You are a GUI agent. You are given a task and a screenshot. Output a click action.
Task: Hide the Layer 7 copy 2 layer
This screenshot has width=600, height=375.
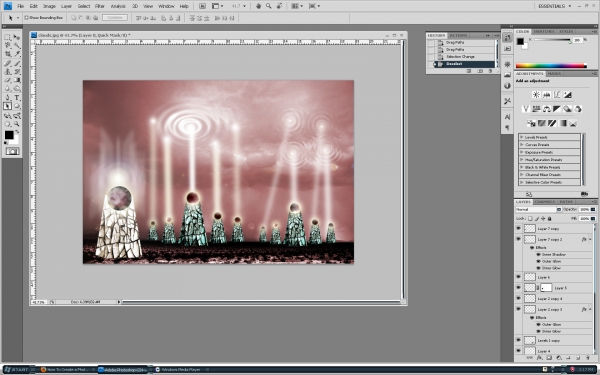tap(518, 239)
